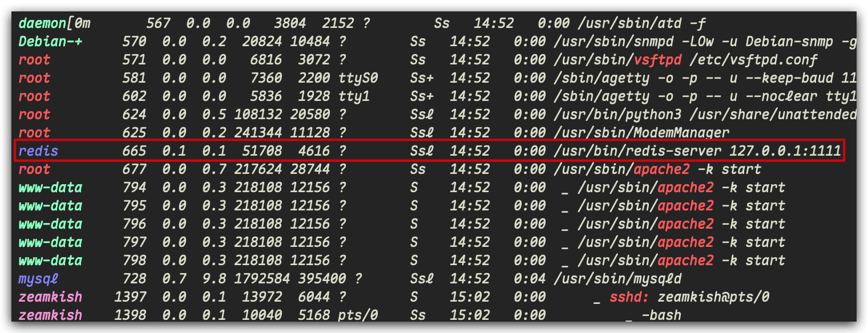Click the /usr/sbin/ModemManager command

(x=641, y=133)
